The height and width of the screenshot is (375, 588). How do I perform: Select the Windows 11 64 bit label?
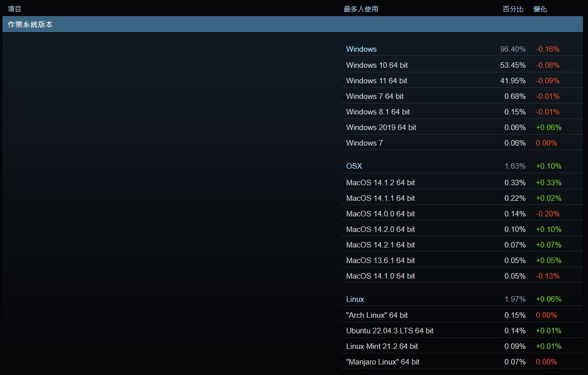(x=376, y=80)
